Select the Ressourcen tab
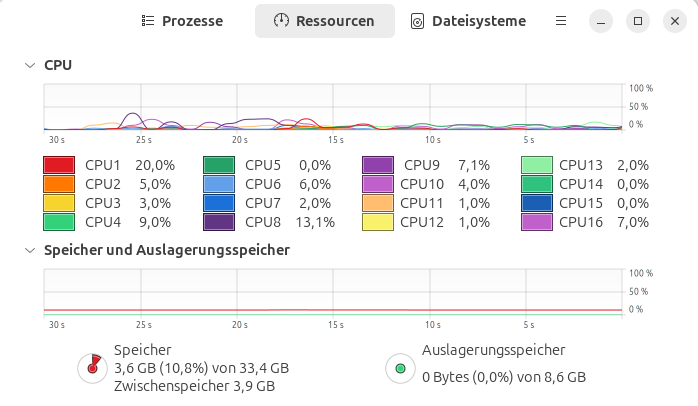Viewport: 698px width, 406px height. tap(324, 20)
